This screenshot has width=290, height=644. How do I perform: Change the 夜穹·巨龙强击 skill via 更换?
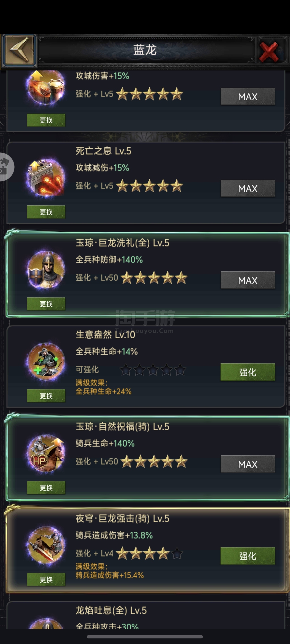point(46,580)
